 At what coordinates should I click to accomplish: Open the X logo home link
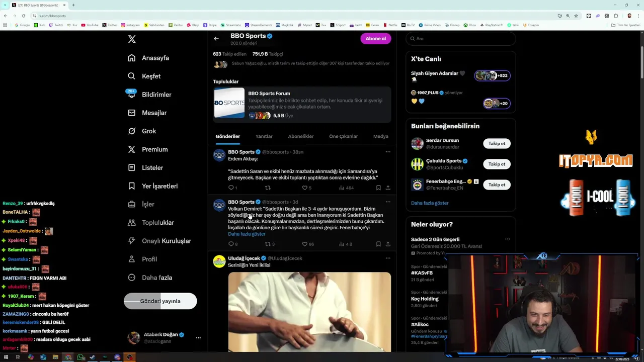132,39
